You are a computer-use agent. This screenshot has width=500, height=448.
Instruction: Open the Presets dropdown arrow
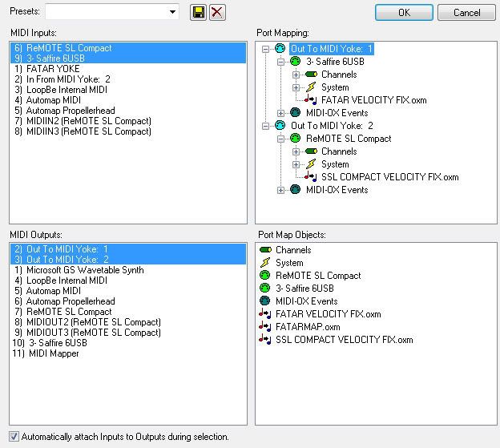tap(172, 12)
